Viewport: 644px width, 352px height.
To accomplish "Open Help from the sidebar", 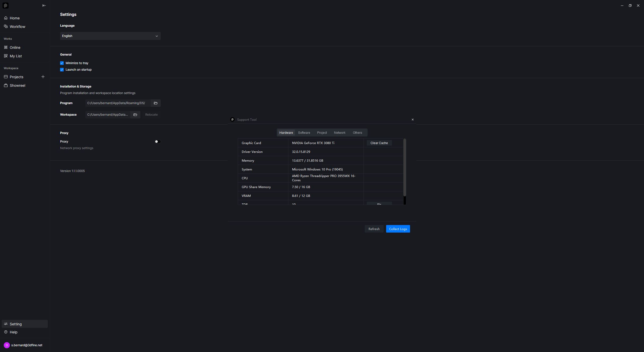I will [x=14, y=332].
